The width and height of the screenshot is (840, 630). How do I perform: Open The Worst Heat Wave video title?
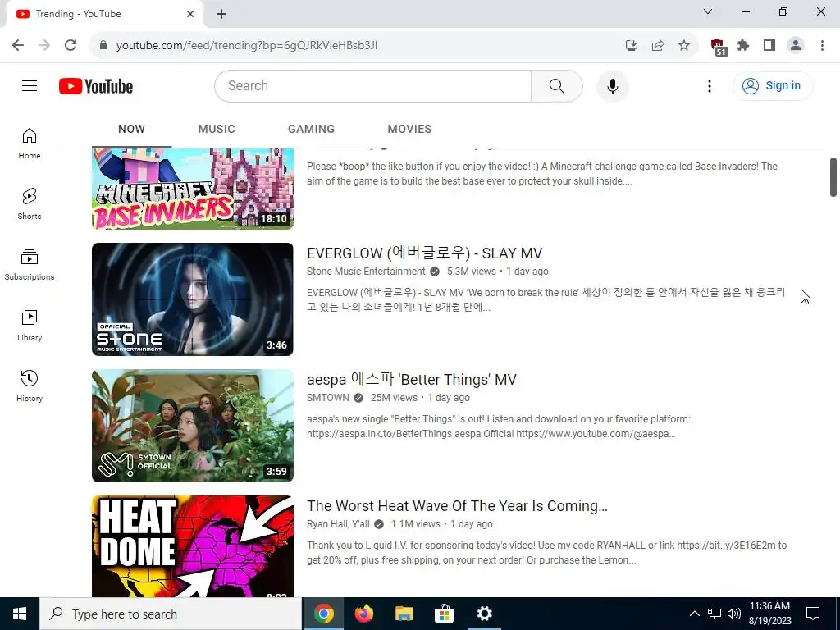[457, 505]
